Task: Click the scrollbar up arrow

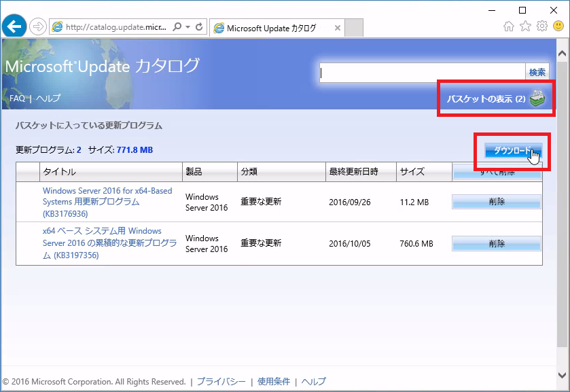Action: coord(562,54)
